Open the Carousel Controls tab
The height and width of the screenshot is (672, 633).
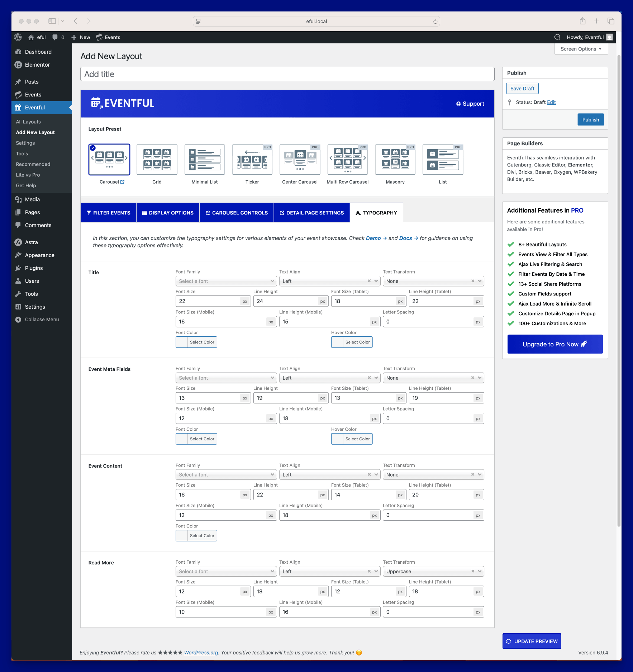point(237,213)
